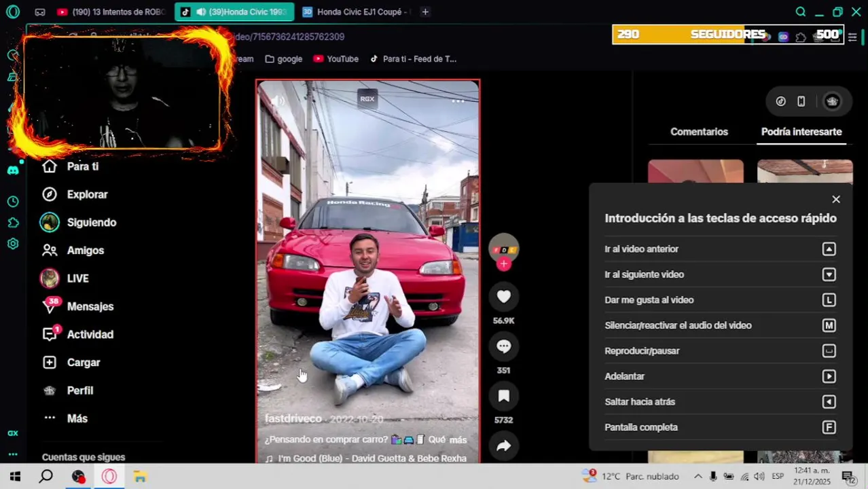This screenshot has width=868, height=489.
Task: Open the history clock in Opera sidebar
Action: pyautogui.click(x=13, y=202)
